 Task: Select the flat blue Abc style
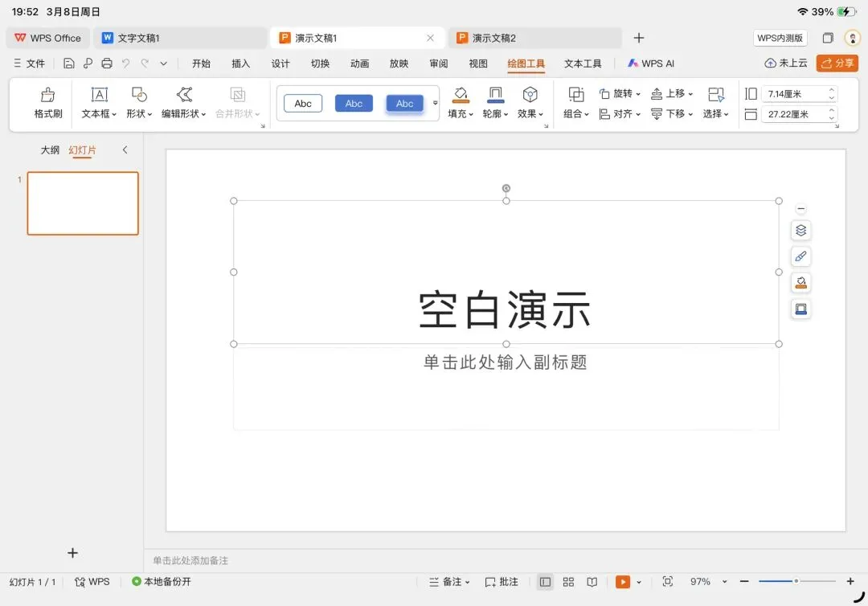[x=354, y=104]
